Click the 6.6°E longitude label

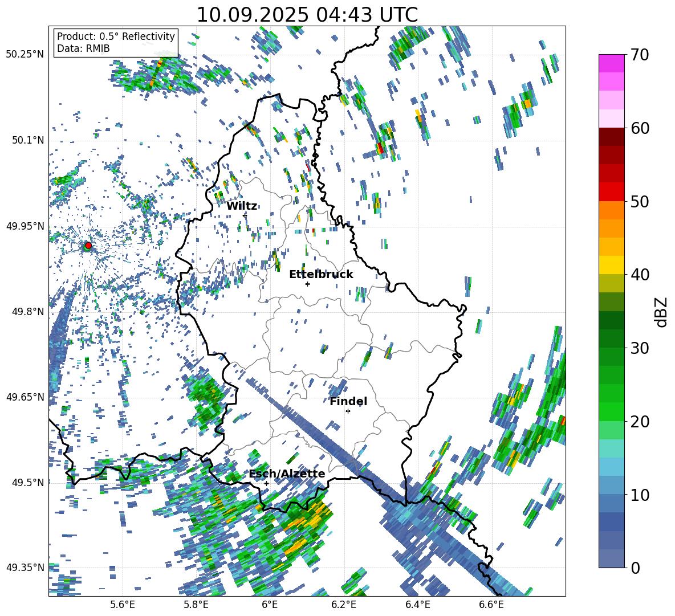tap(491, 605)
